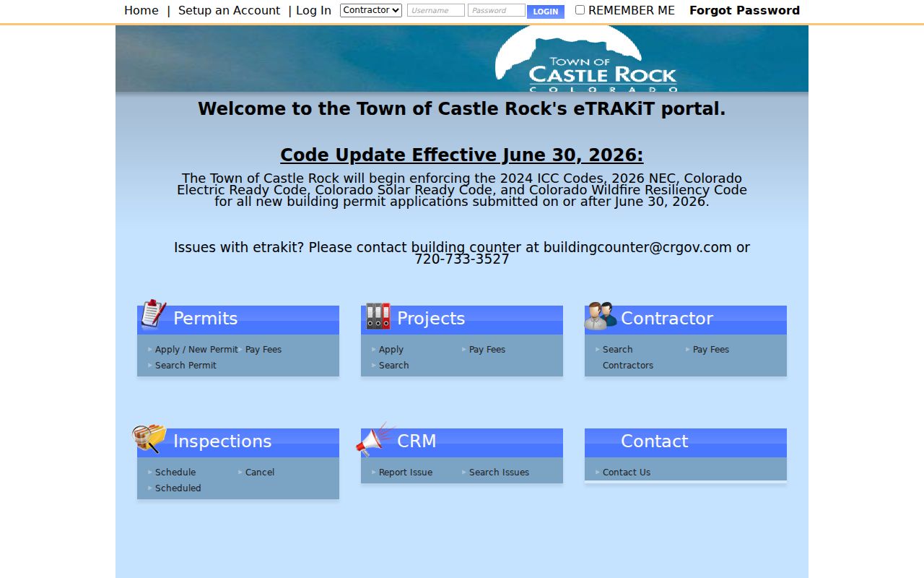Click the LOGIN button
The width and height of the screenshot is (924, 578).
click(546, 12)
